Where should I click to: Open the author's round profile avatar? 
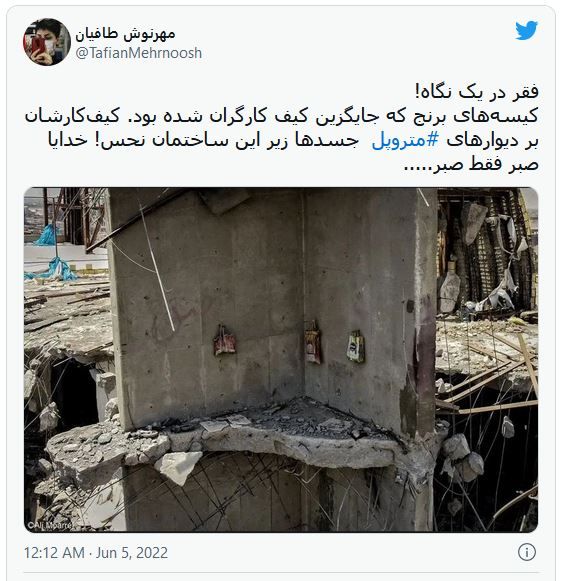(x=47, y=42)
